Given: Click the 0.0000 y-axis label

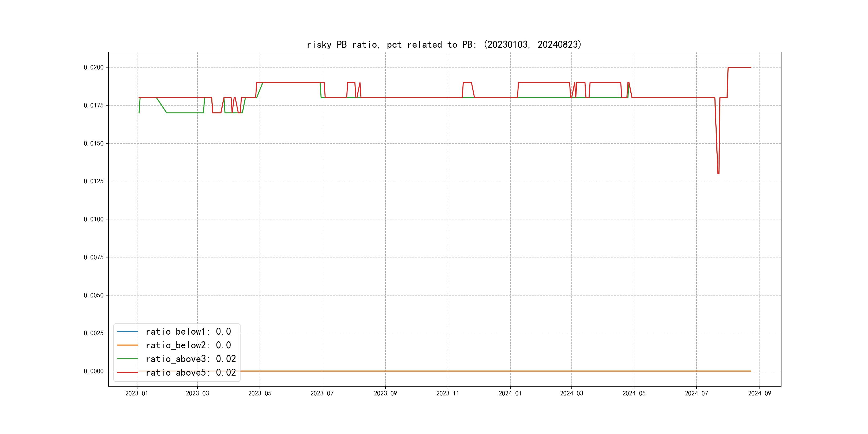Looking at the screenshot, I should pyautogui.click(x=94, y=371).
